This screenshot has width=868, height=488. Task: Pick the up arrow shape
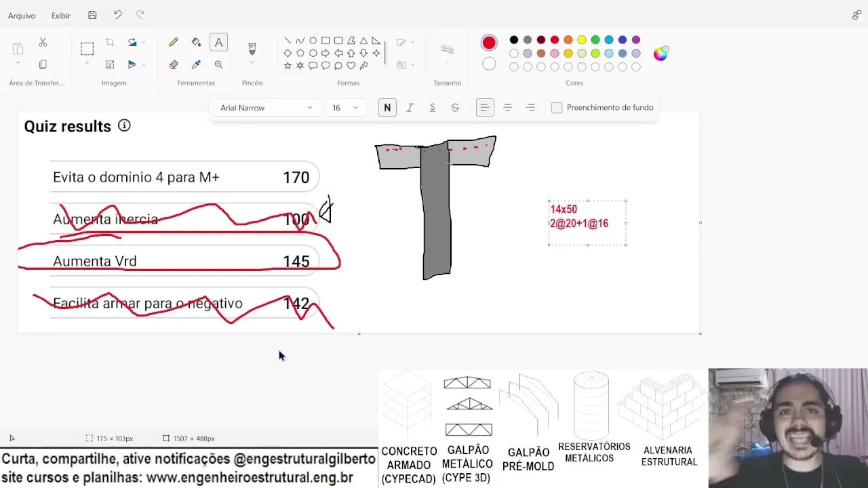click(x=351, y=53)
